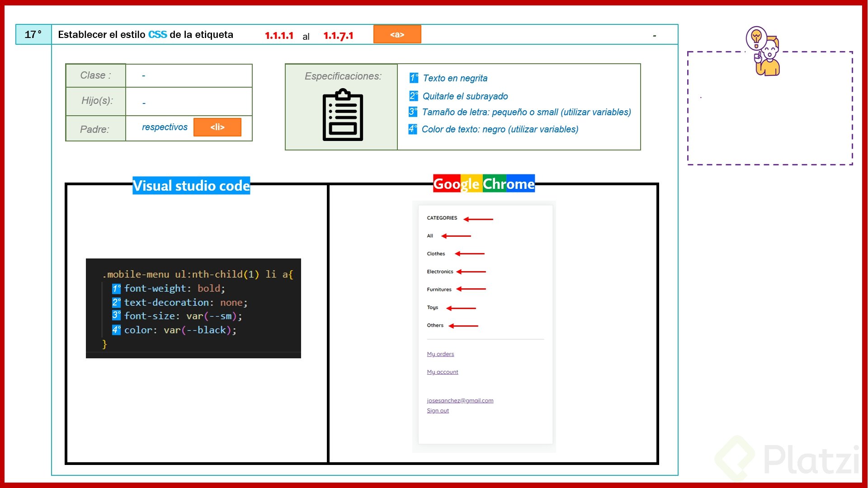The height and width of the screenshot is (488, 868).
Task: Click the orange <li> tag badge
Action: [217, 127]
